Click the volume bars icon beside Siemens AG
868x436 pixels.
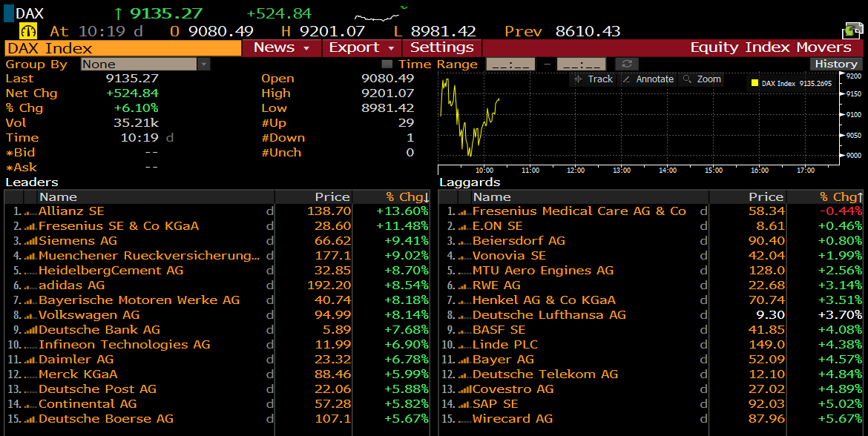[30, 241]
